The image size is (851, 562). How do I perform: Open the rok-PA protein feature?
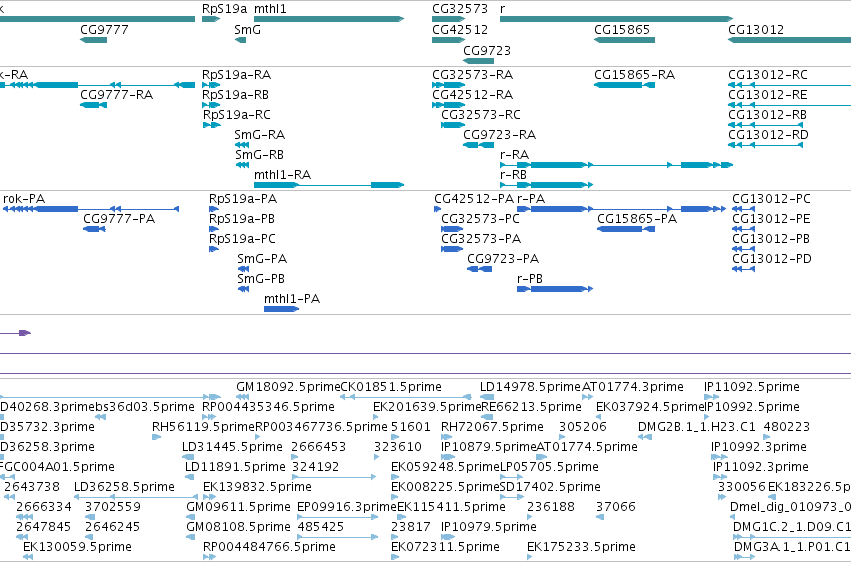coord(91,209)
